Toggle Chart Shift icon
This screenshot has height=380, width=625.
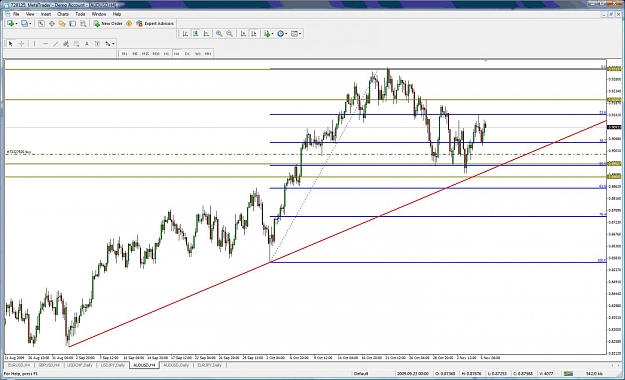pyautogui.click(x=254, y=34)
